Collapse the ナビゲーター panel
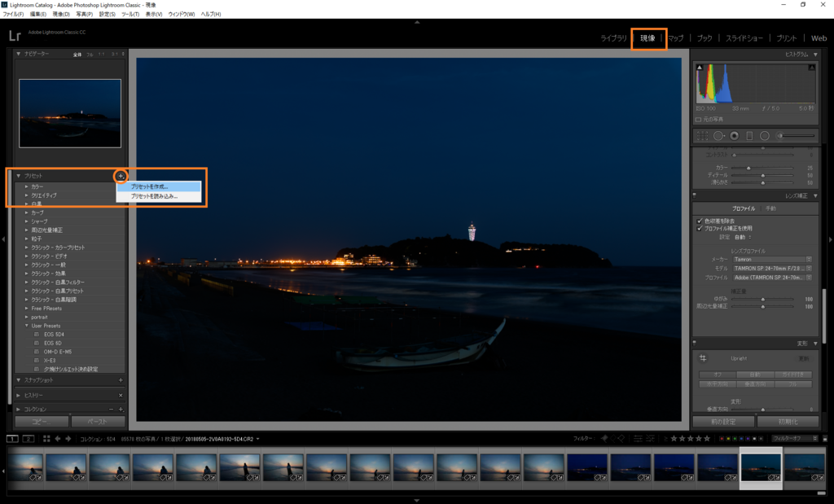 pos(19,54)
